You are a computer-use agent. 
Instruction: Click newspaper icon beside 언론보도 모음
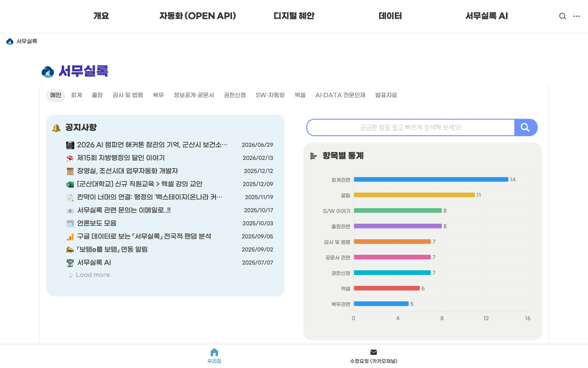(x=70, y=224)
